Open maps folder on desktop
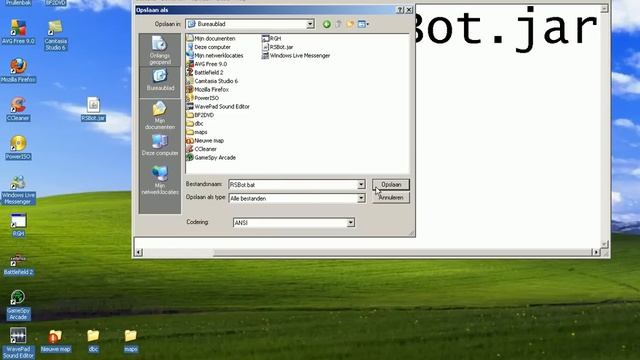 pos(131,341)
